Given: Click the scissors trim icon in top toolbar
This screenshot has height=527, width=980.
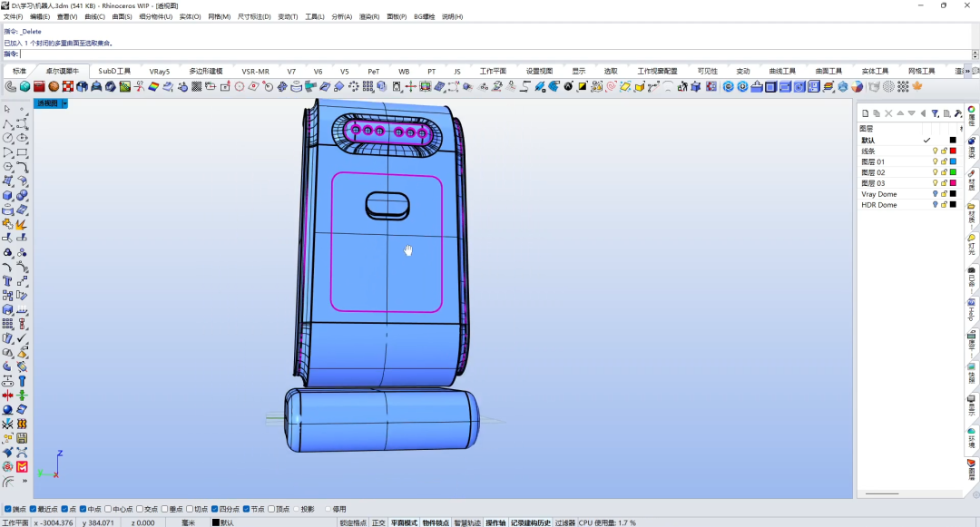Looking at the screenshot, I should pyautogui.click(x=139, y=87).
